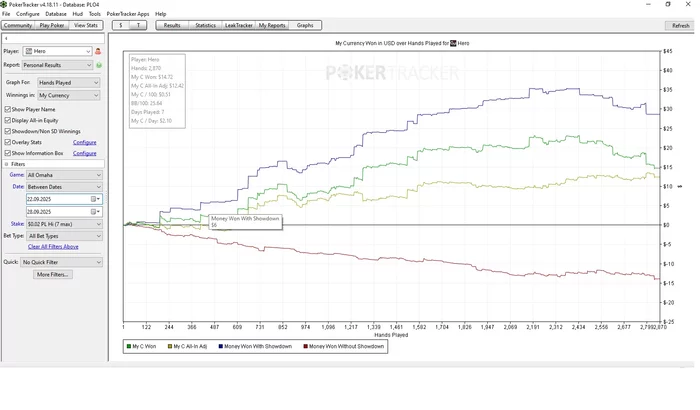Click the Money Won Without Showdown legend label
700x410 pixels.
point(346,347)
